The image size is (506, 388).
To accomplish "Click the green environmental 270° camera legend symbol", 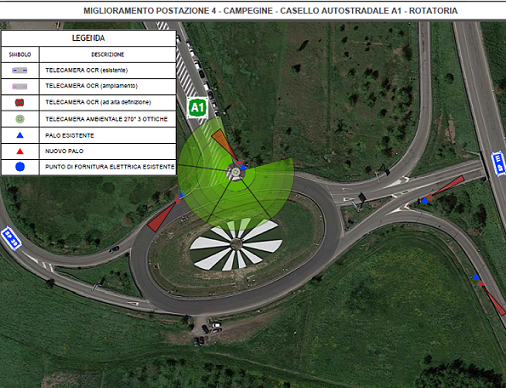I will [20, 119].
